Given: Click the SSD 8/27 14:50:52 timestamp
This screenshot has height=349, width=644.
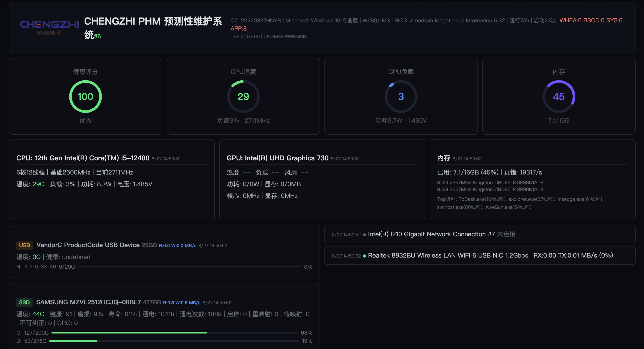Looking at the screenshot, I should pos(217,302).
